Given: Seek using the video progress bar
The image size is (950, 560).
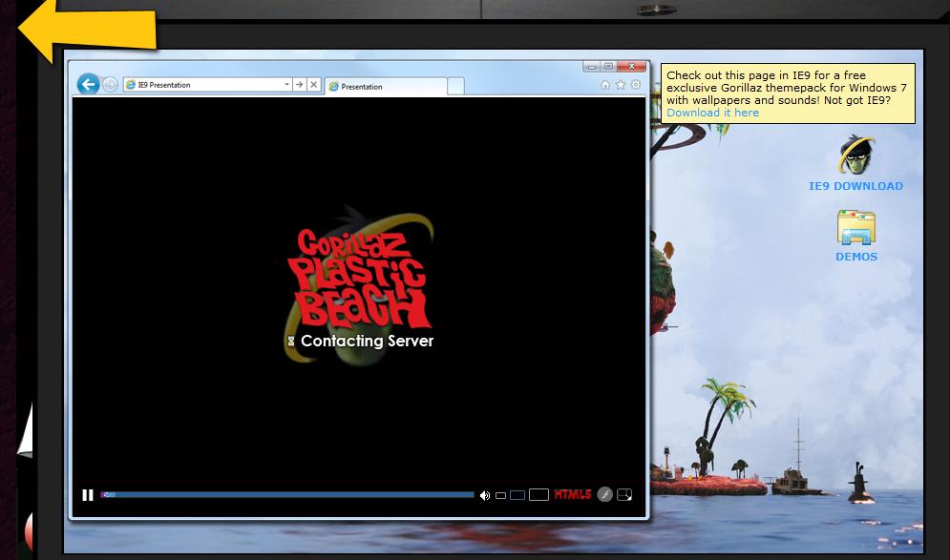Looking at the screenshot, I should (x=287, y=494).
